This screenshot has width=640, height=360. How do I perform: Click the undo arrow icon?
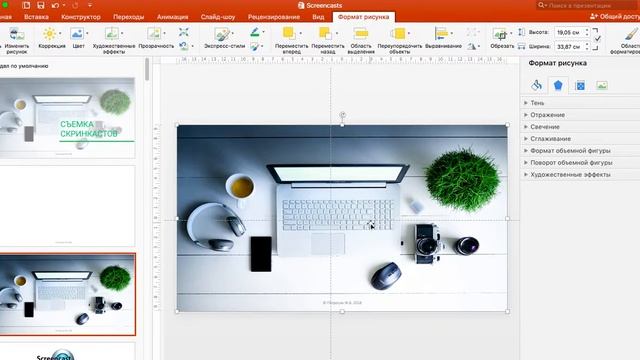(x=56, y=5)
